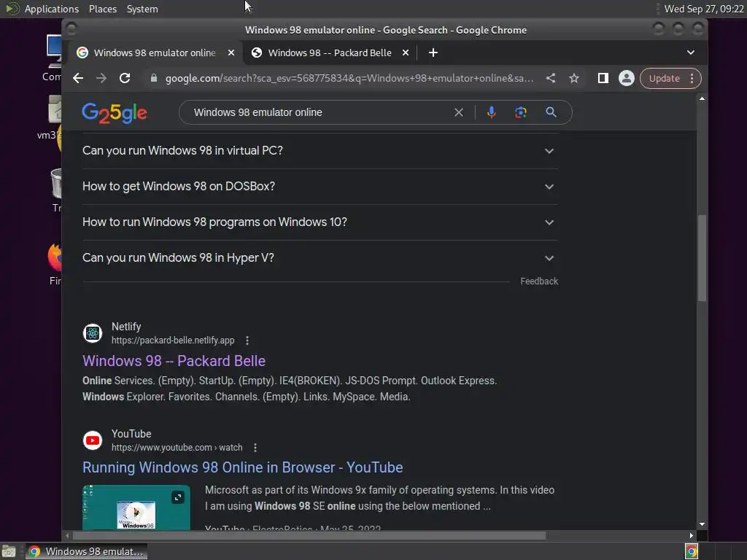Screen dimensions: 747x560
Task: Expand video thumbnail with the fullscreen icon
Action: pos(178,497)
